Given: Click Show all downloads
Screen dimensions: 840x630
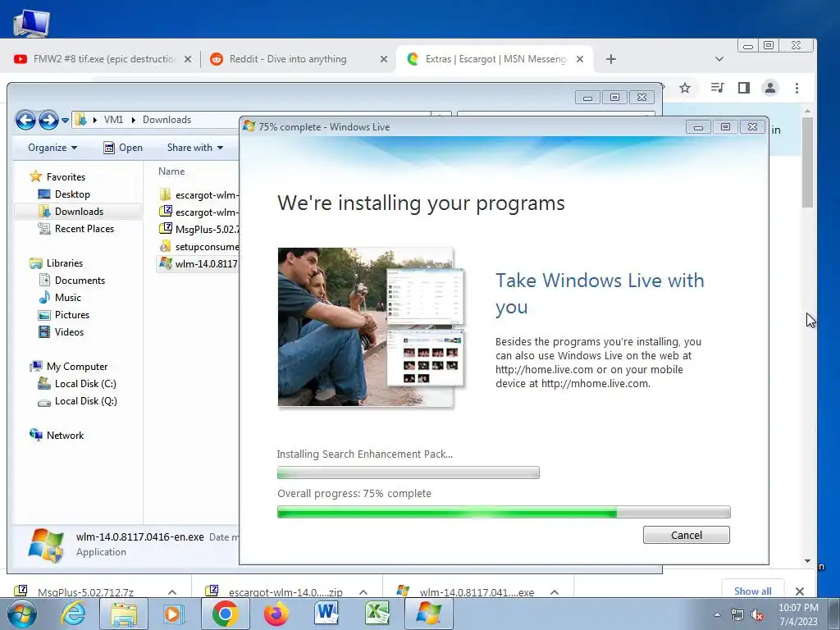Looking at the screenshot, I should coord(753,591).
